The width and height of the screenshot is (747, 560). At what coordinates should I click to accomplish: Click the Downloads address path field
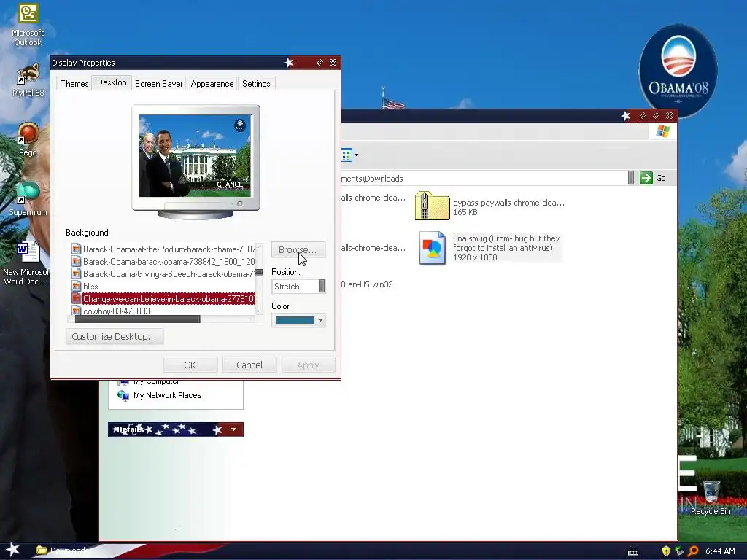point(484,178)
